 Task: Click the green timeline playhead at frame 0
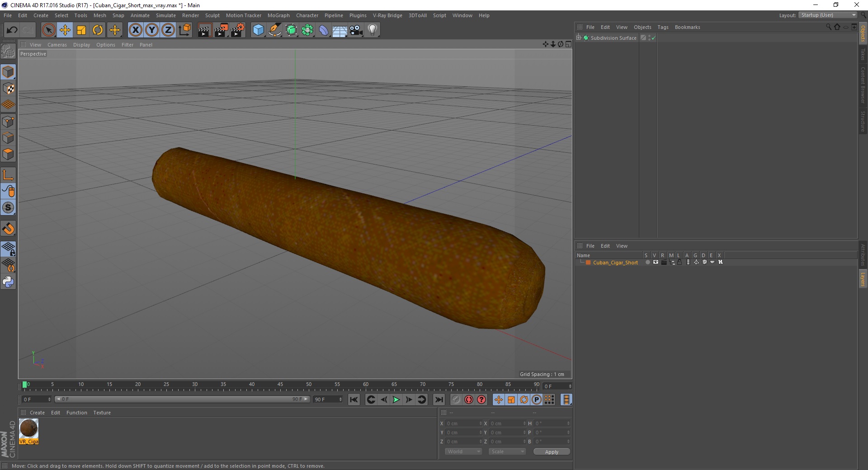25,385
